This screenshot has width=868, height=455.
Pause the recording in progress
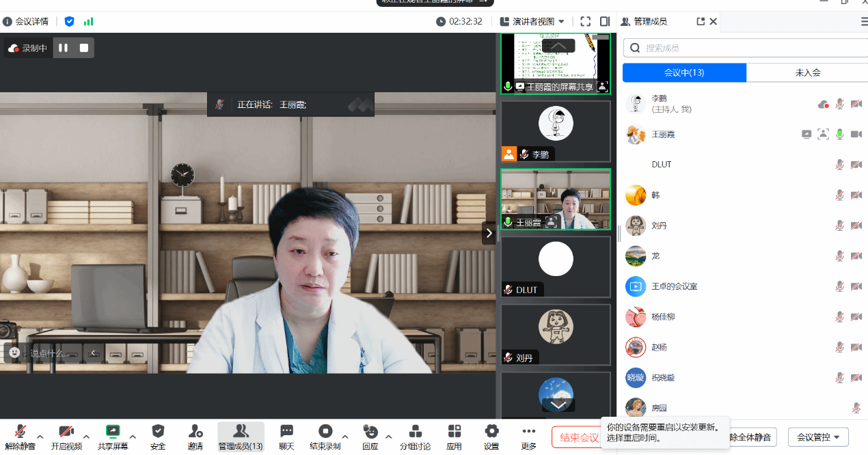click(63, 48)
